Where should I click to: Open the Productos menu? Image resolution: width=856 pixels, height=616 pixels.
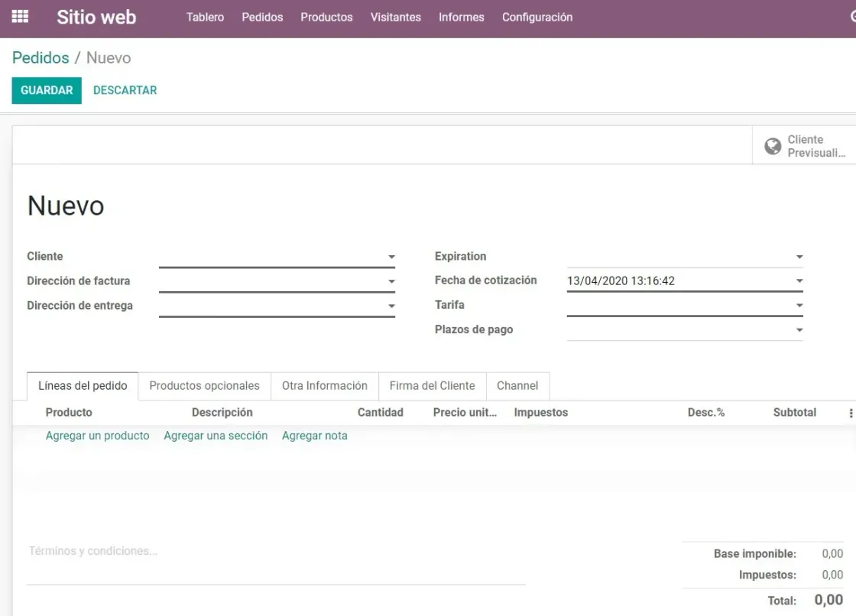tap(326, 17)
